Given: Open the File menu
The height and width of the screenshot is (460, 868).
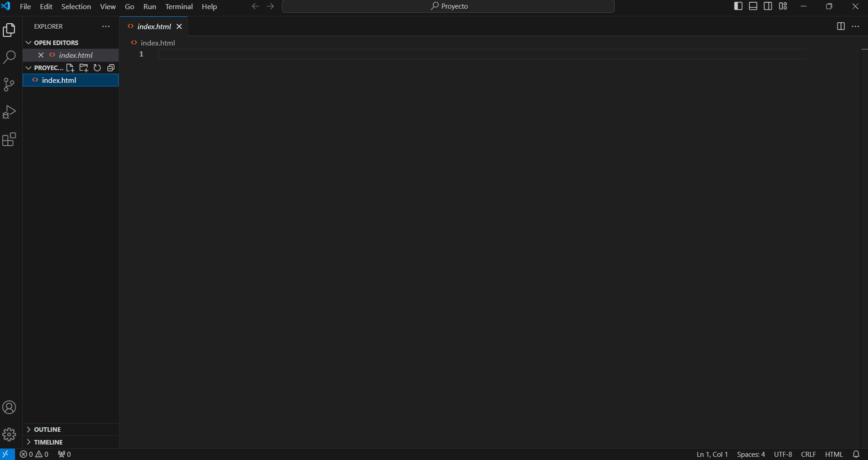Looking at the screenshot, I should point(25,6).
